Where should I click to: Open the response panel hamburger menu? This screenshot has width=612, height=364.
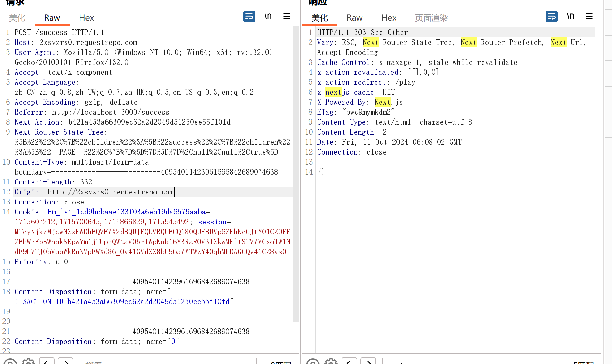589,16
